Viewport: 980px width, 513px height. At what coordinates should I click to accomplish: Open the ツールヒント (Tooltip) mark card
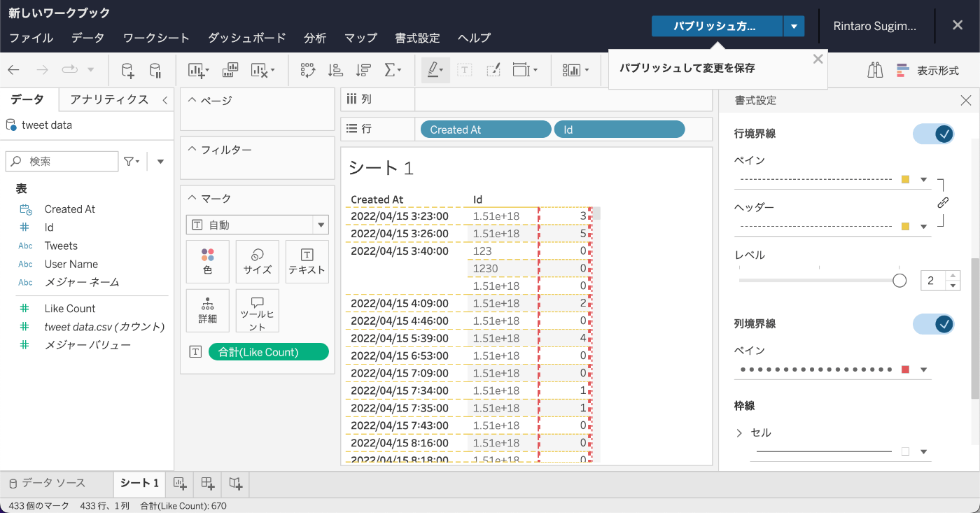(258, 311)
